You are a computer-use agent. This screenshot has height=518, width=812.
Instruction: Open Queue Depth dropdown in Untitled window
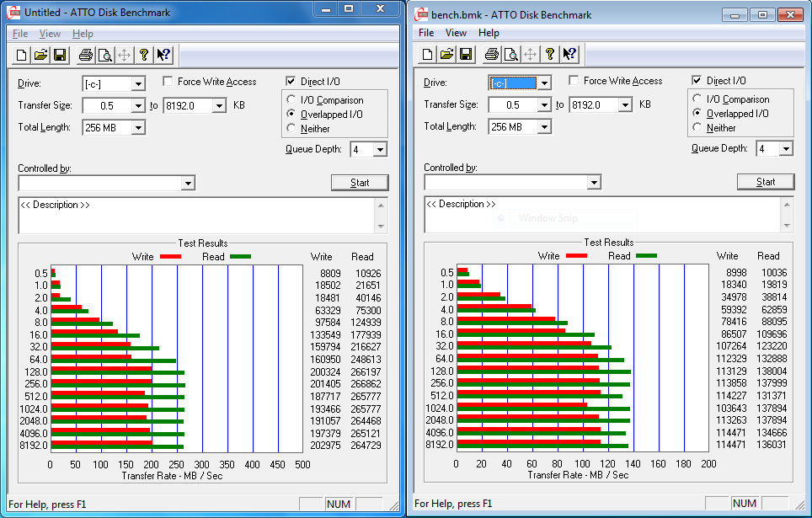(x=380, y=150)
